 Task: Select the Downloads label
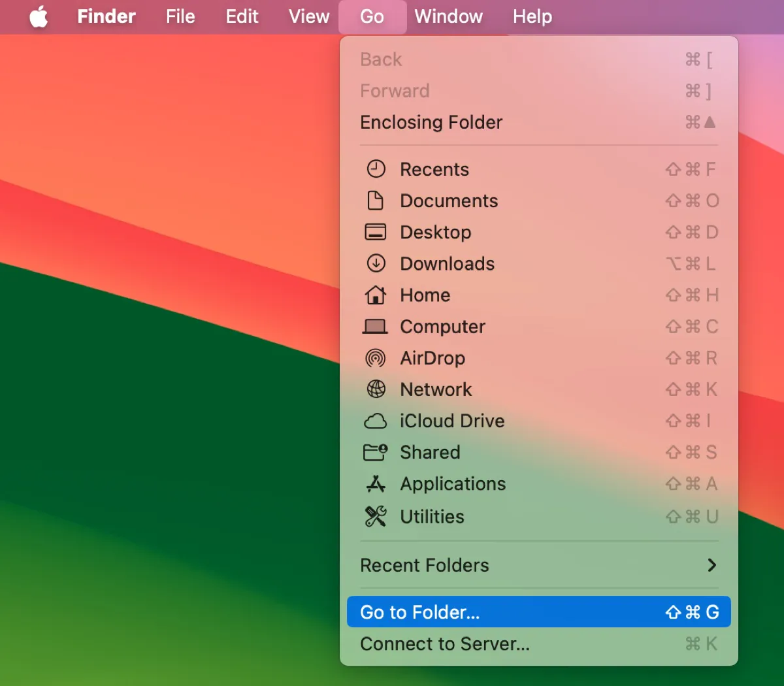point(448,263)
